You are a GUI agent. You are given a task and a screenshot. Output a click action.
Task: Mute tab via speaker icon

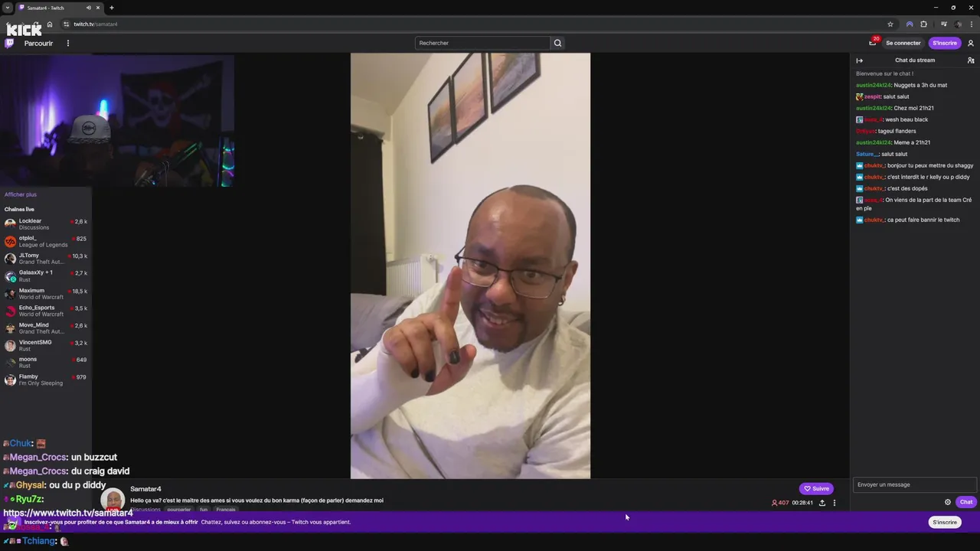89,8
